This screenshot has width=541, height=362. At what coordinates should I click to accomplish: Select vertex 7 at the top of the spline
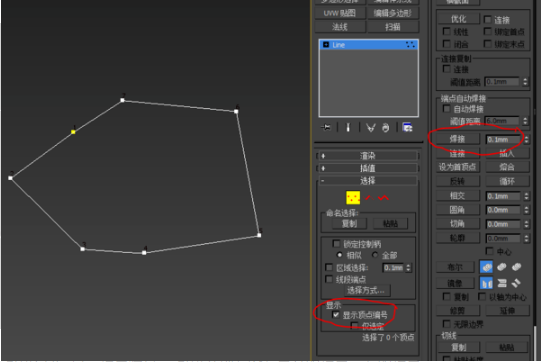point(122,100)
